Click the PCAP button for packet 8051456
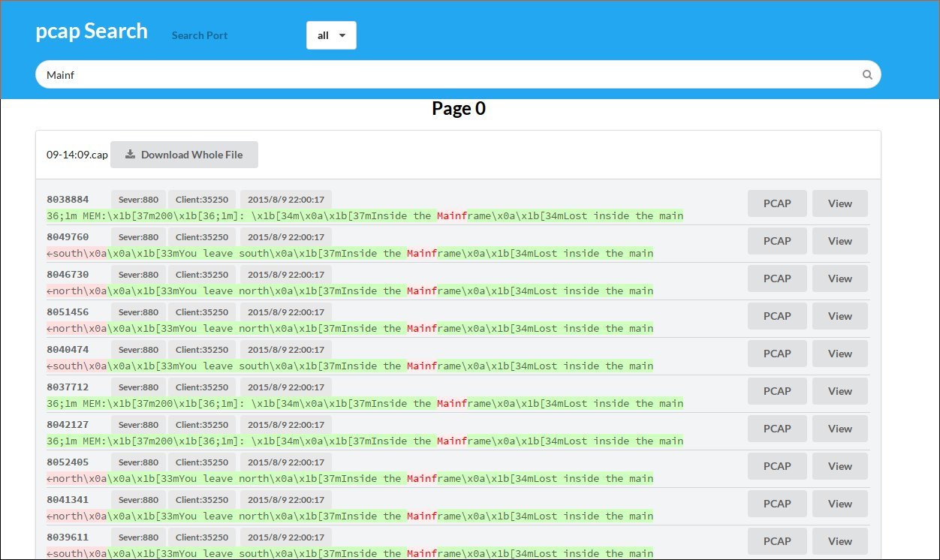940x560 pixels. [777, 316]
